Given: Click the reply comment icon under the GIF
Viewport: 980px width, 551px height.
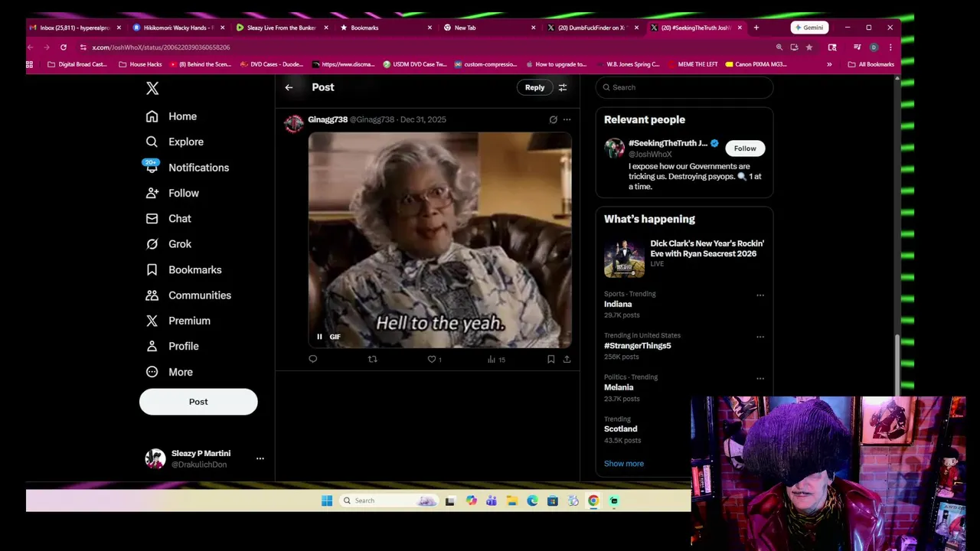Looking at the screenshot, I should 312,359.
